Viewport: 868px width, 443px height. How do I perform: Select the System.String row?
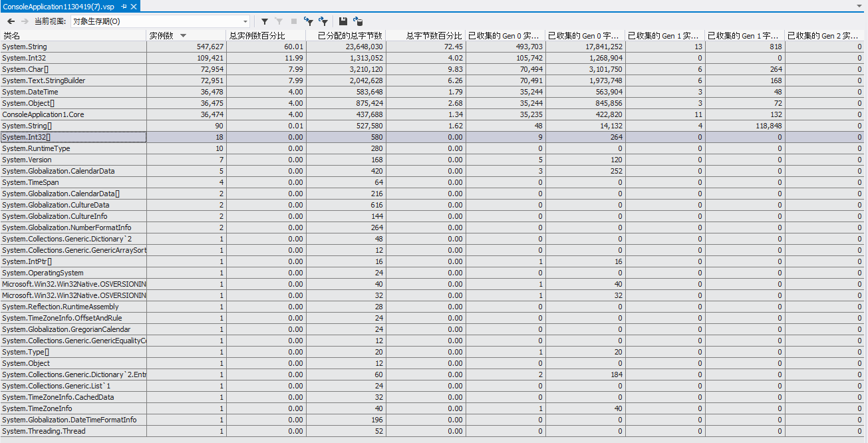pos(73,47)
